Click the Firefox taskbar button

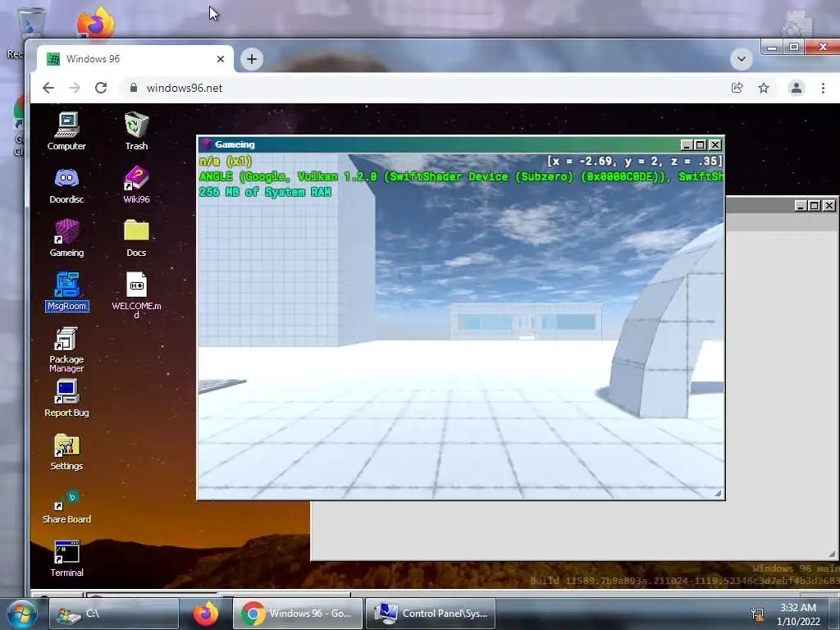[206, 614]
